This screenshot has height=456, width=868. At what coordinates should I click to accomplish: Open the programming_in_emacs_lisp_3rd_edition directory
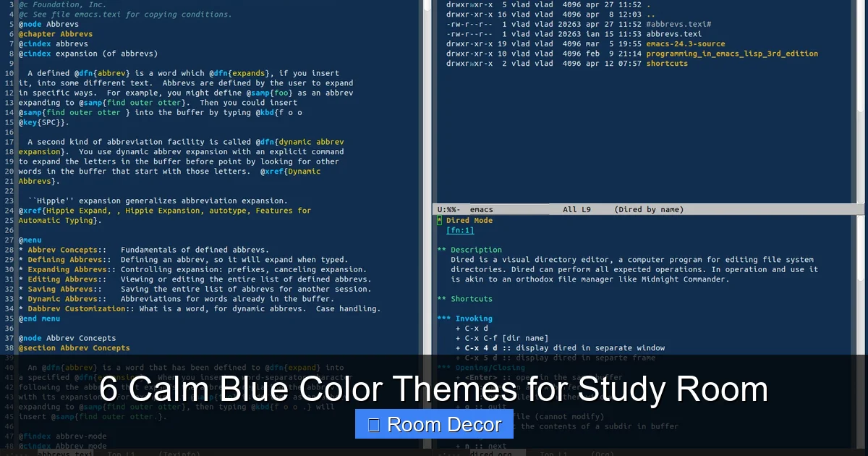732,54
